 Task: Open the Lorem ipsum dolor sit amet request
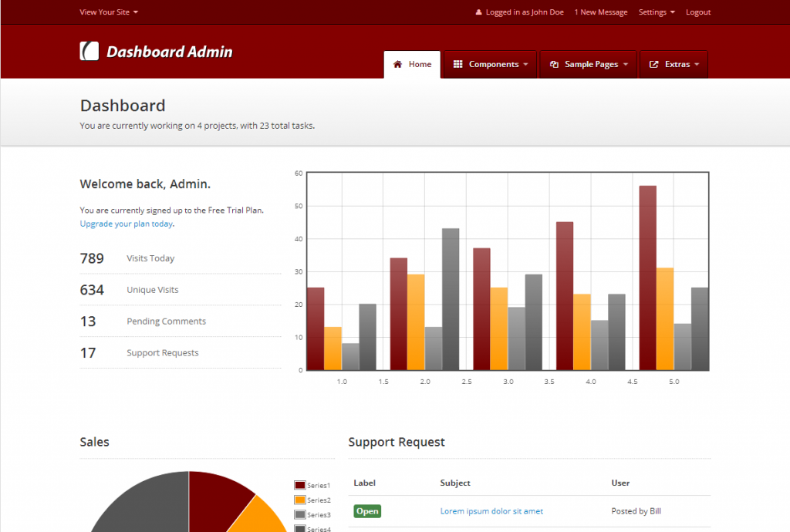tap(491, 511)
